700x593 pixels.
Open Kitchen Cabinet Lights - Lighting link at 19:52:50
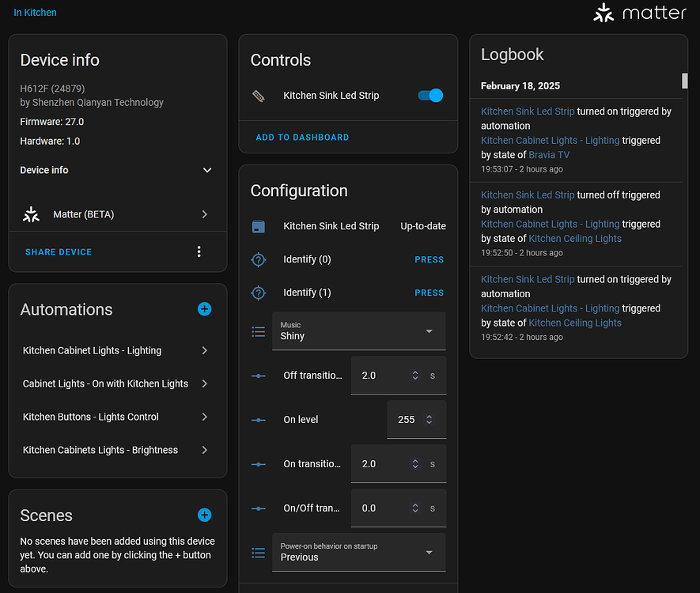[x=550, y=224]
